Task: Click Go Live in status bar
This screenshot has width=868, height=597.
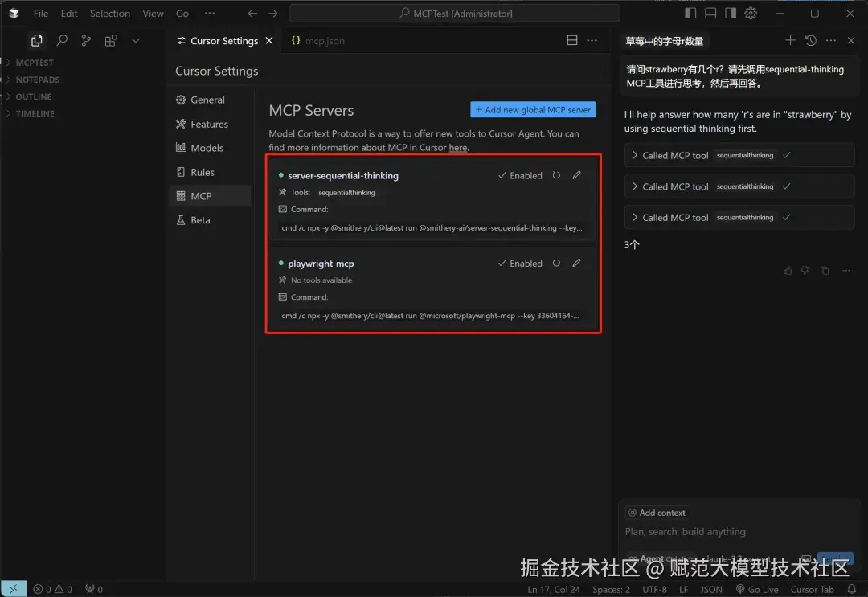Action: [757, 589]
